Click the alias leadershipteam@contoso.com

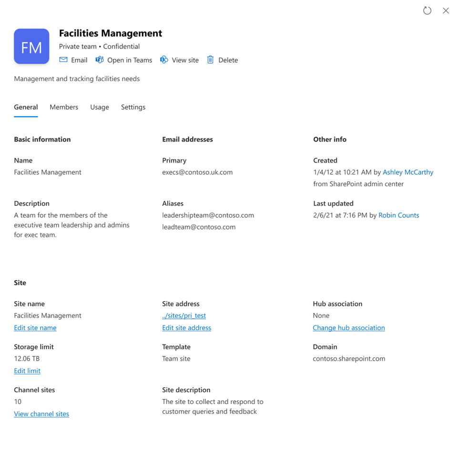pos(208,215)
